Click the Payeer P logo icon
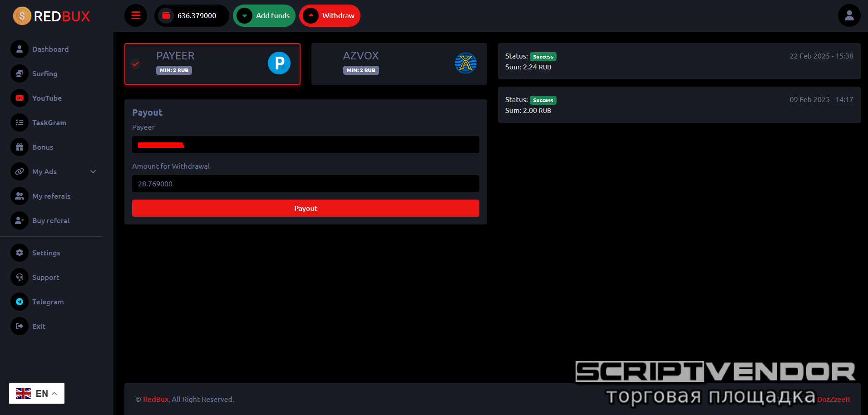 coord(279,63)
